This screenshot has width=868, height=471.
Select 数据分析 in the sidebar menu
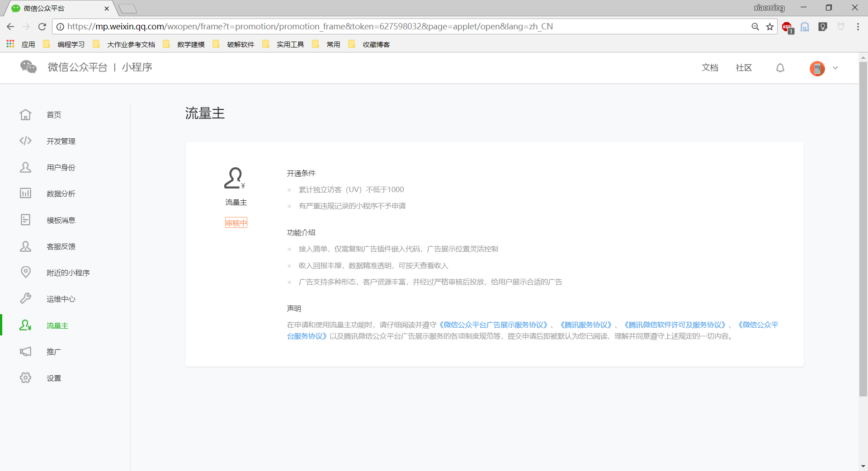click(x=61, y=193)
